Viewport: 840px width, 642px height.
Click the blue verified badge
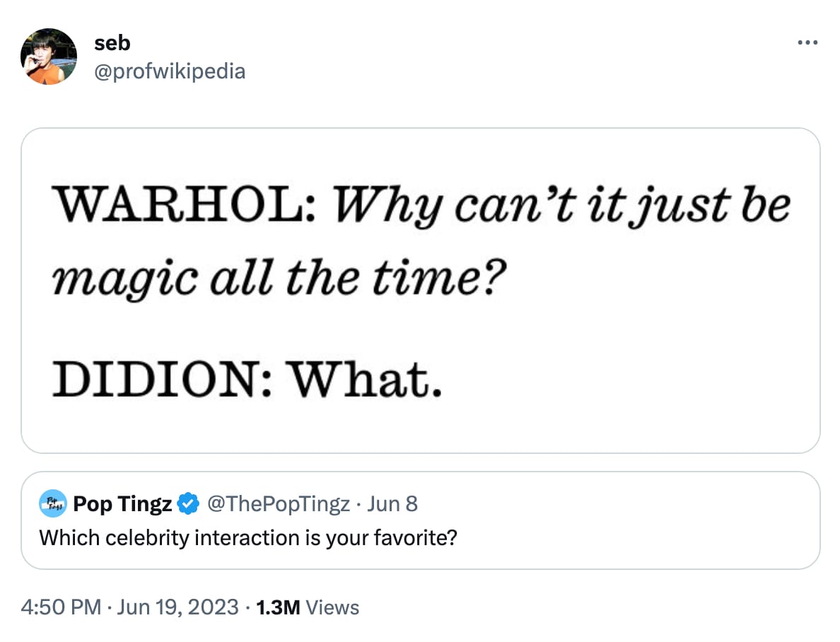pyautogui.click(x=187, y=504)
